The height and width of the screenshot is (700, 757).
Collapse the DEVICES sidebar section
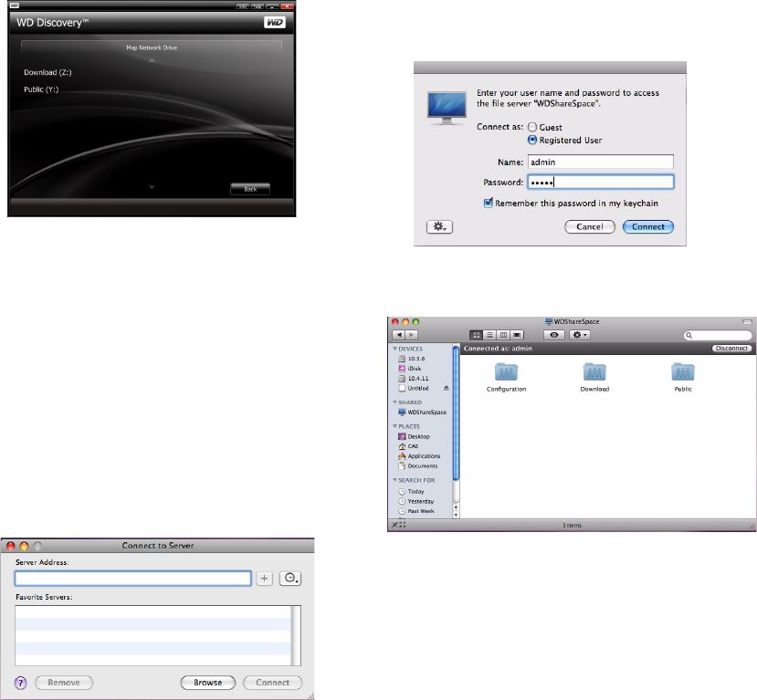point(394,349)
